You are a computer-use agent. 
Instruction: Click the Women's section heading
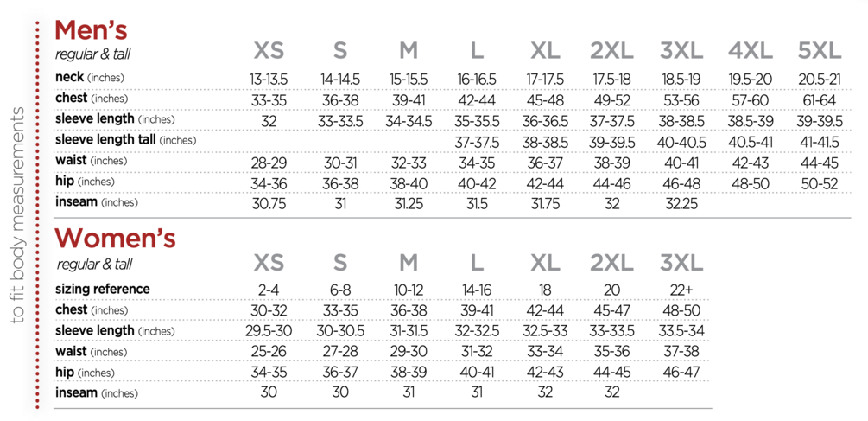point(115,239)
